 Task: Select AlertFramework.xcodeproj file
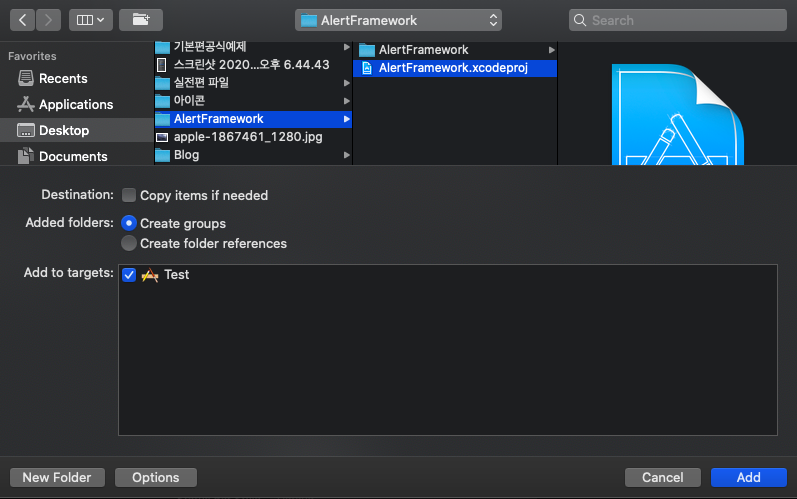click(x=455, y=68)
